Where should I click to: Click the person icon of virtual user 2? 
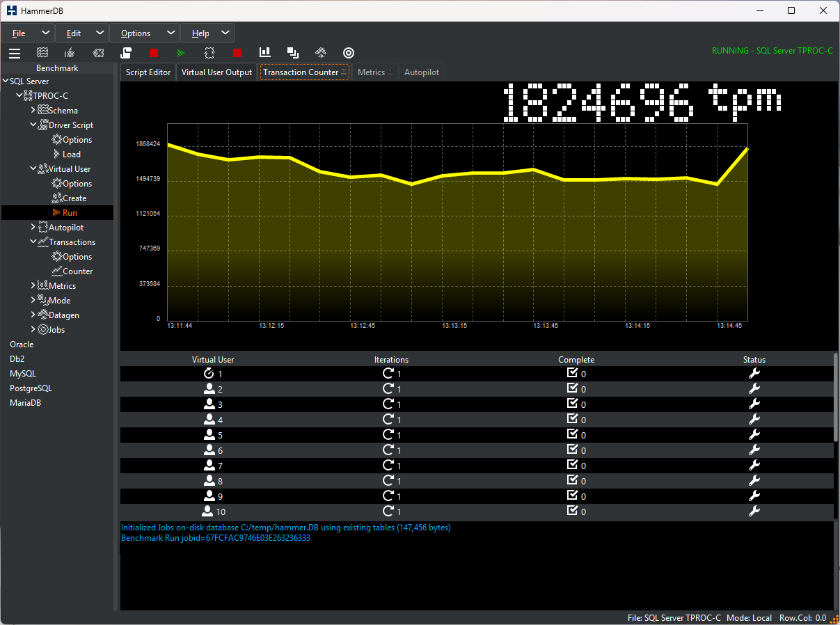(x=209, y=389)
